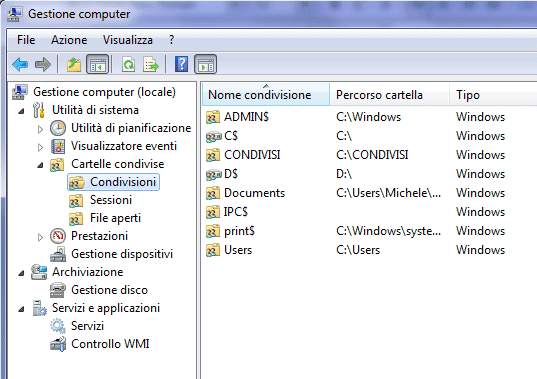Click the D:\ folder path cell
Screen dimensions: 537x379
(x=344, y=174)
